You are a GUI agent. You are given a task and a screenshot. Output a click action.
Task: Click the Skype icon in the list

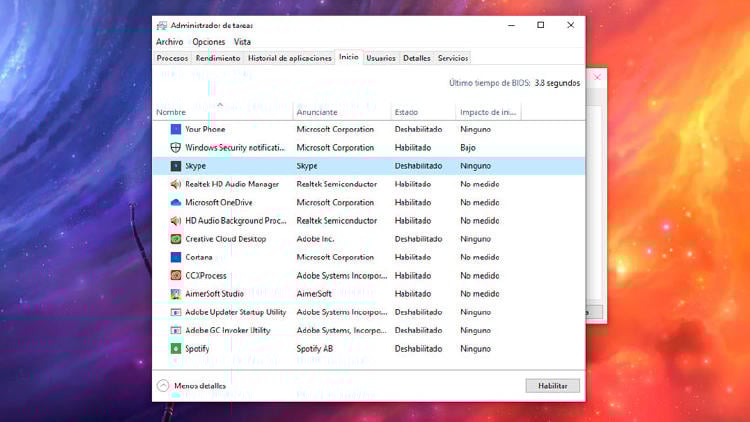pos(176,166)
